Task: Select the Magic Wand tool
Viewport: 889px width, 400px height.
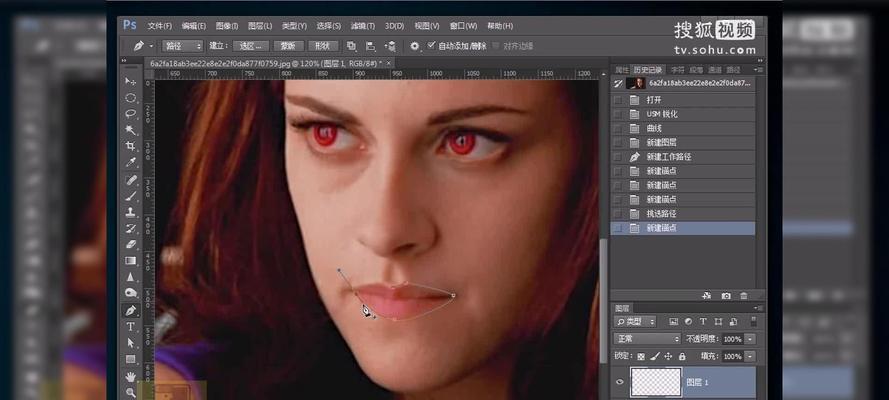Action: pyautogui.click(x=131, y=130)
